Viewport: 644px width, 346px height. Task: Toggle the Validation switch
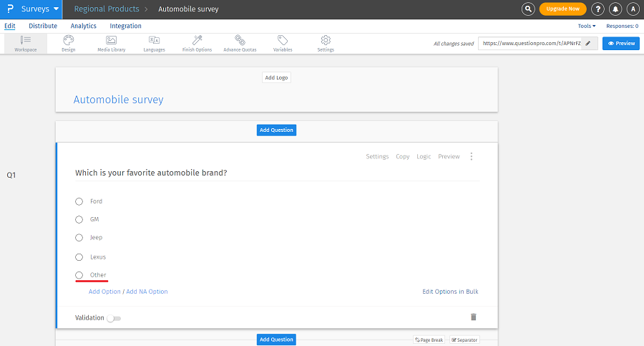[x=113, y=318]
